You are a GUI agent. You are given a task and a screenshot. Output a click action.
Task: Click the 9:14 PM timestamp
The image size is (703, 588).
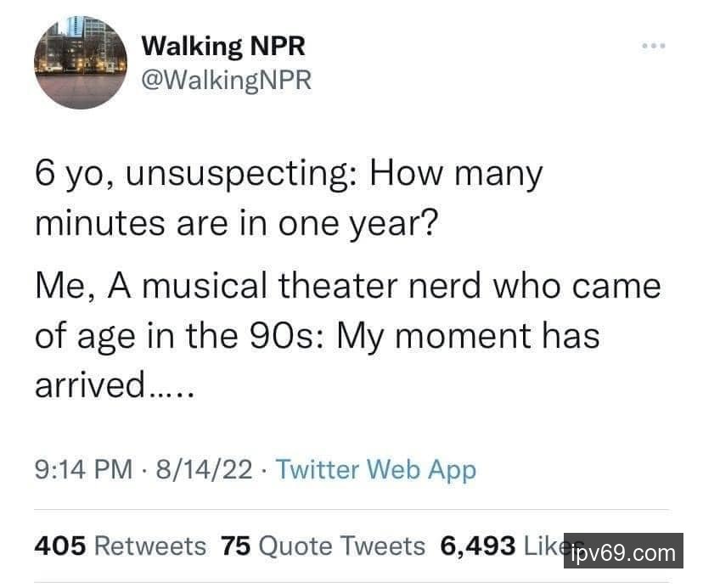pos(82,469)
